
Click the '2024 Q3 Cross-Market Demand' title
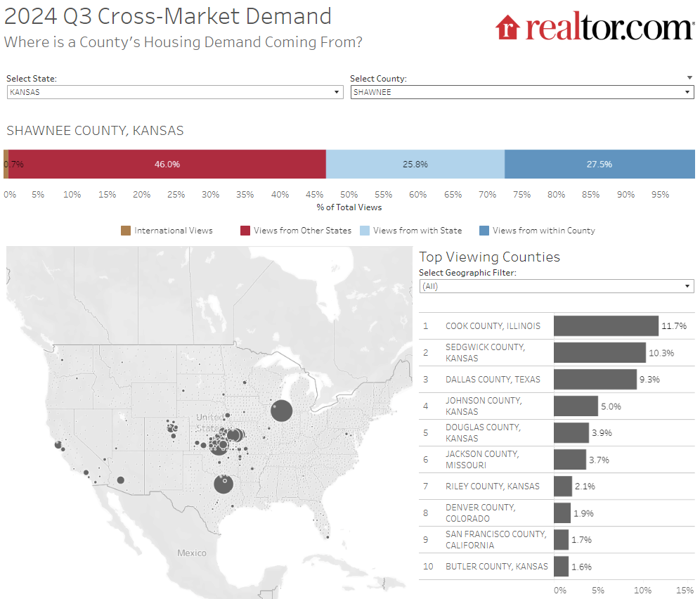tap(168, 16)
